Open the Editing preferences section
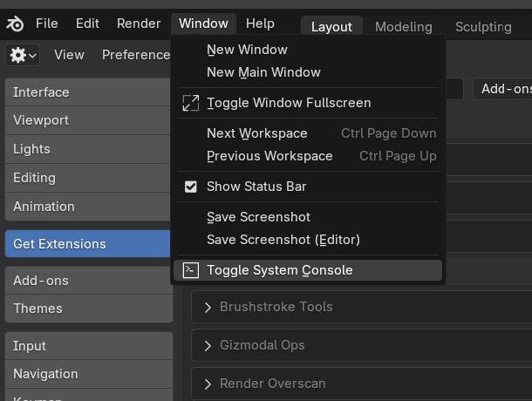 point(87,178)
